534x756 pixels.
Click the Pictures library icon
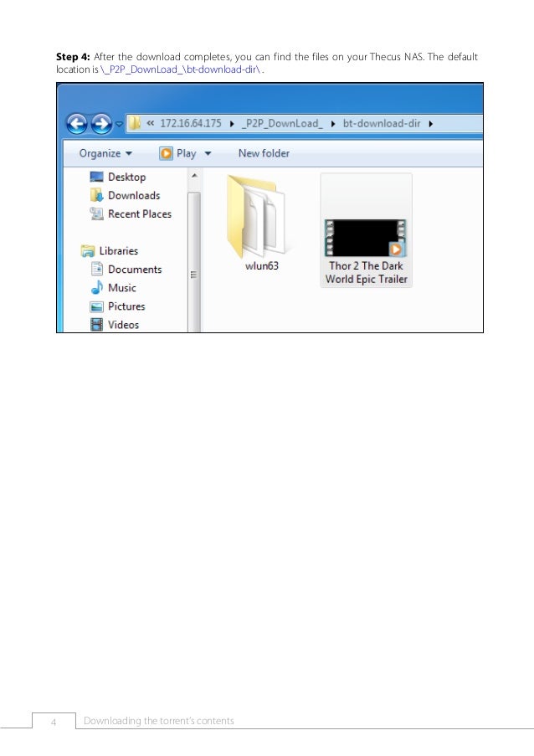(x=96, y=306)
